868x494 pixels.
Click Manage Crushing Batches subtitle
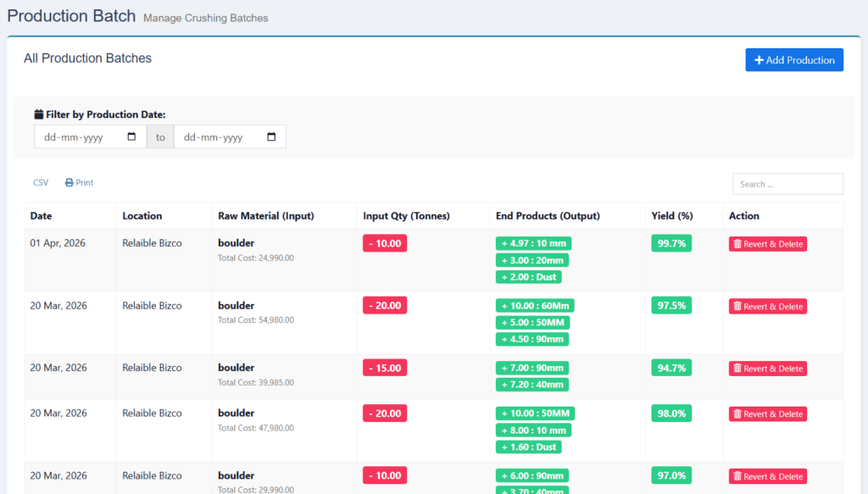[x=205, y=18]
